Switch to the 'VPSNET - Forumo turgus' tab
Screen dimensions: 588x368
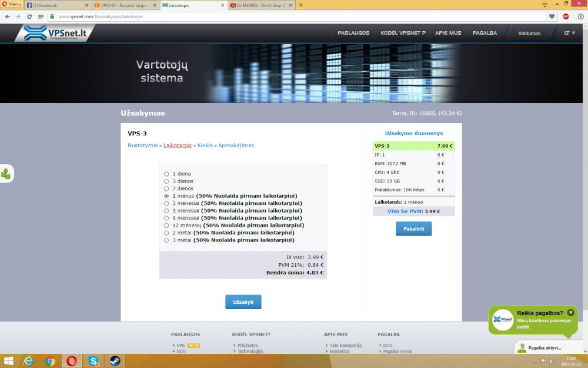[x=125, y=5]
